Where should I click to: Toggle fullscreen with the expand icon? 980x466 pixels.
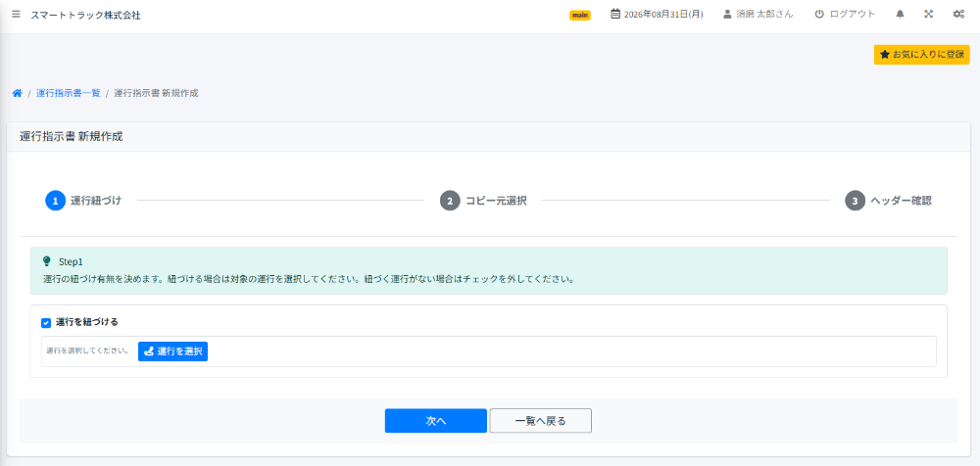pyautogui.click(x=929, y=15)
